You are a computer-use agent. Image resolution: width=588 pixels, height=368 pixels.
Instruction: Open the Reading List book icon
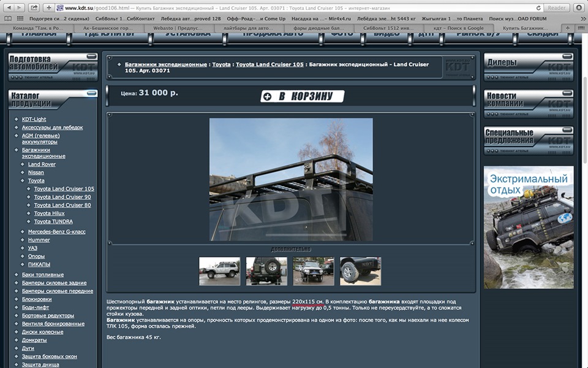pos(8,18)
